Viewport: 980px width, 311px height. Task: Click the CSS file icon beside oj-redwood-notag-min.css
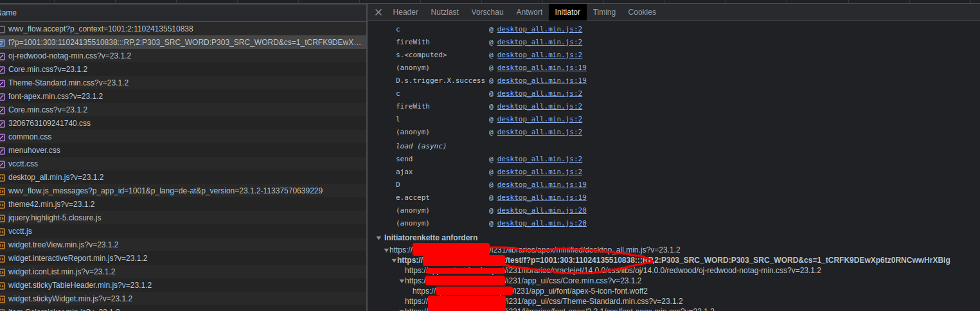coord(3,56)
